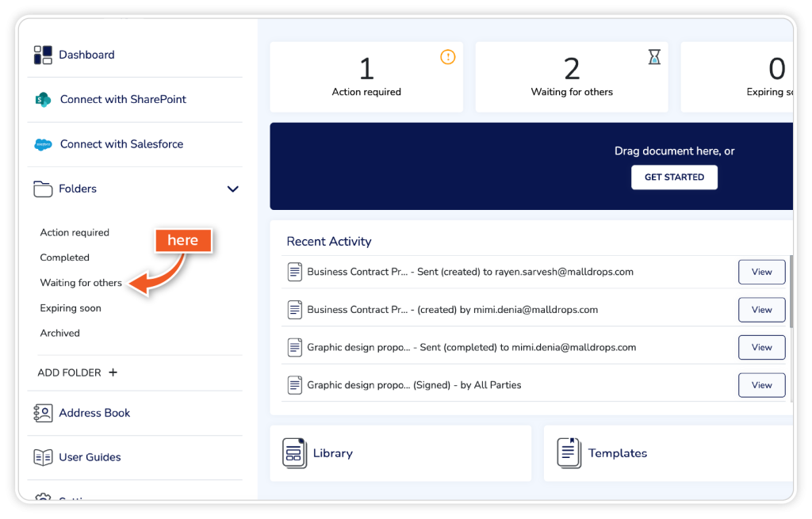Click the Dashboard icon in sidebar

pos(43,55)
